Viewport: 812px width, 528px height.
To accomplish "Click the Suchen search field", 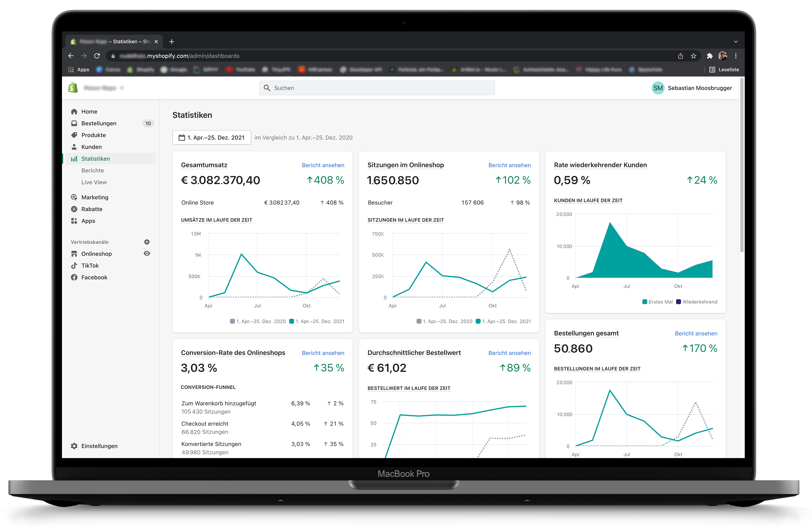I will coord(377,88).
